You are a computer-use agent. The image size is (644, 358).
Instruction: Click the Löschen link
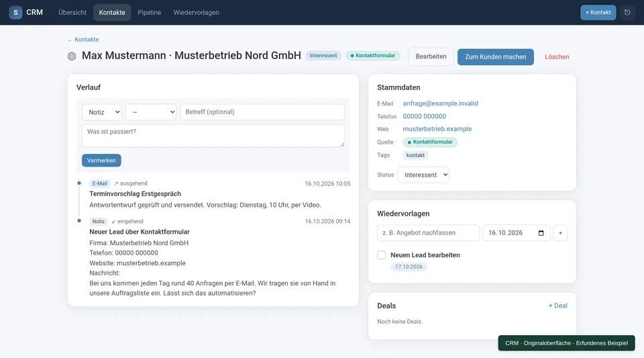click(x=557, y=56)
